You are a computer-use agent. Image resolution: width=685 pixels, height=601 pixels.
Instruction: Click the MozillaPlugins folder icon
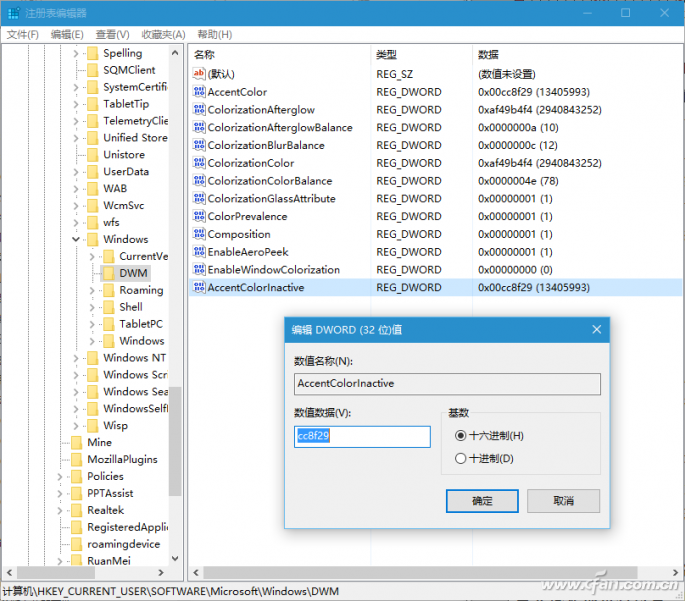click(x=76, y=459)
